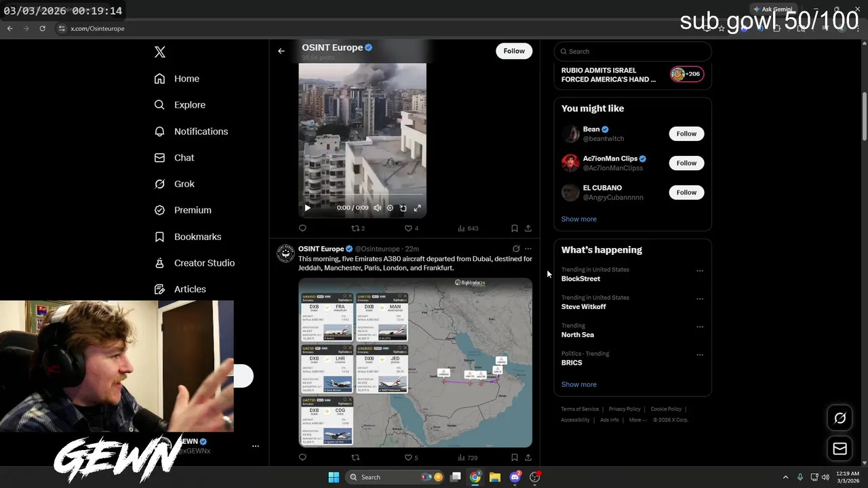This screenshot has height=488, width=868.
Task: Open options for the Steve Witkoff trend
Action: [x=700, y=299]
